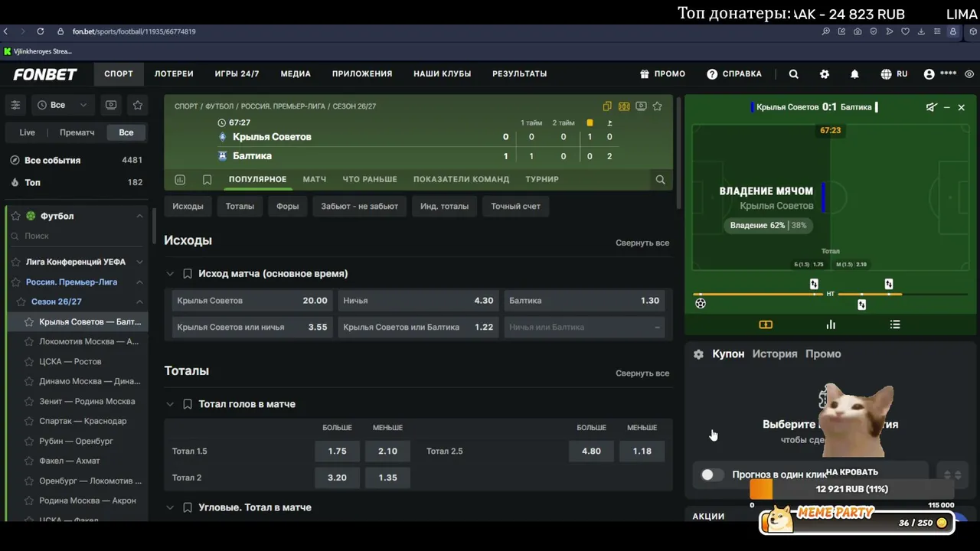Screen dimensions: 980x551
Task: Click the statistics icon left of ПОПУЛЯРНОЕ
Action: (180, 180)
